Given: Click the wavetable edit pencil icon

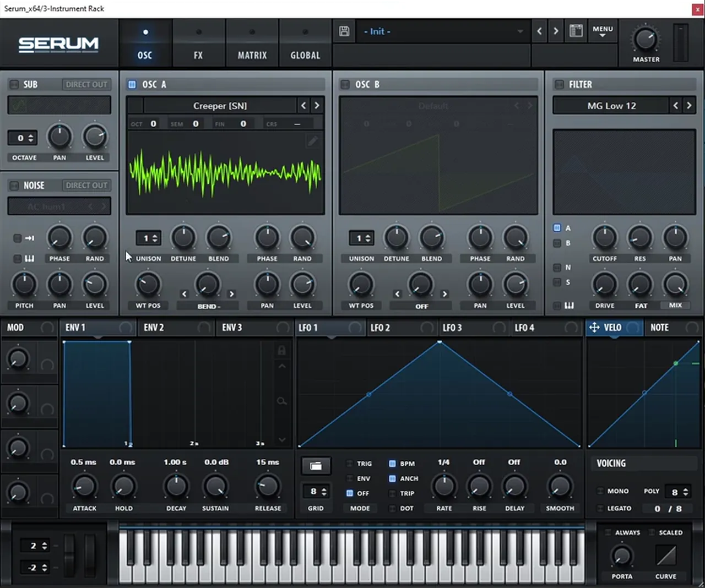Looking at the screenshot, I should click(x=312, y=141).
